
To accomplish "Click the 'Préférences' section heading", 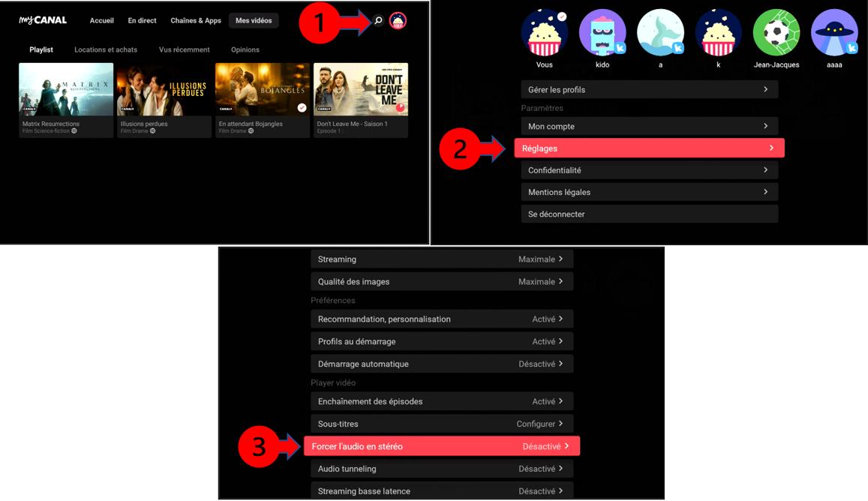I will [332, 301].
